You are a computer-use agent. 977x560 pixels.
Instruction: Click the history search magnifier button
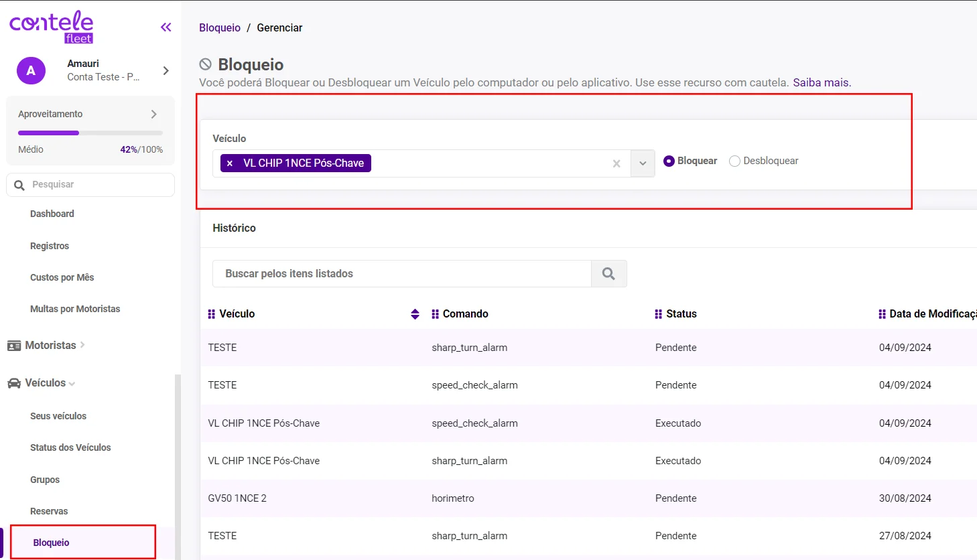pos(608,274)
